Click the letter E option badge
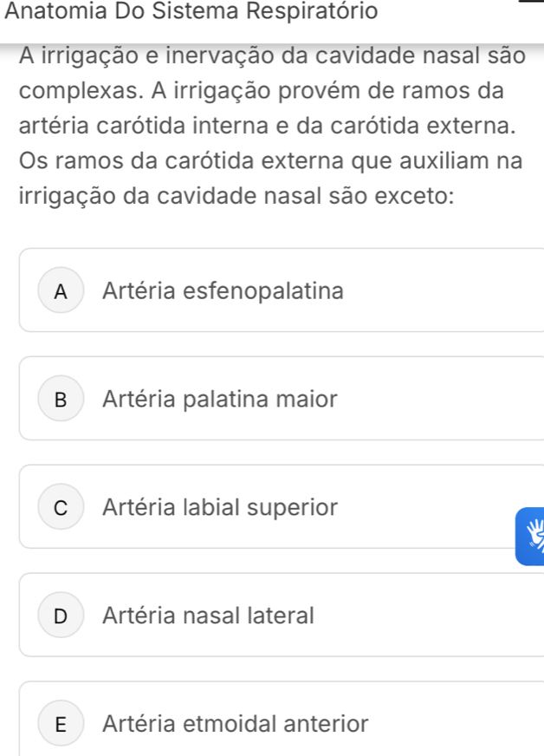The width and height of the screenshot is (544, 756). pyautogui.click(x=61, y=723)
